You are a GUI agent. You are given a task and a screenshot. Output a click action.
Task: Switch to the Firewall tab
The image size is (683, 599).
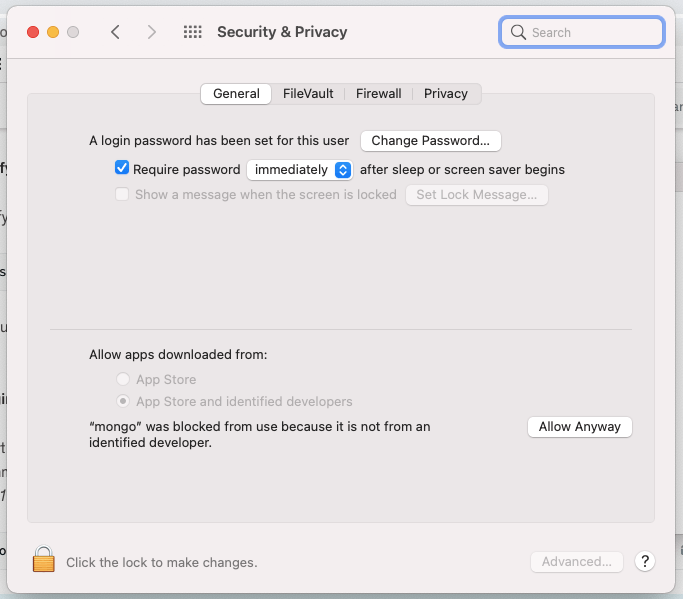click(x=378, y=93)
